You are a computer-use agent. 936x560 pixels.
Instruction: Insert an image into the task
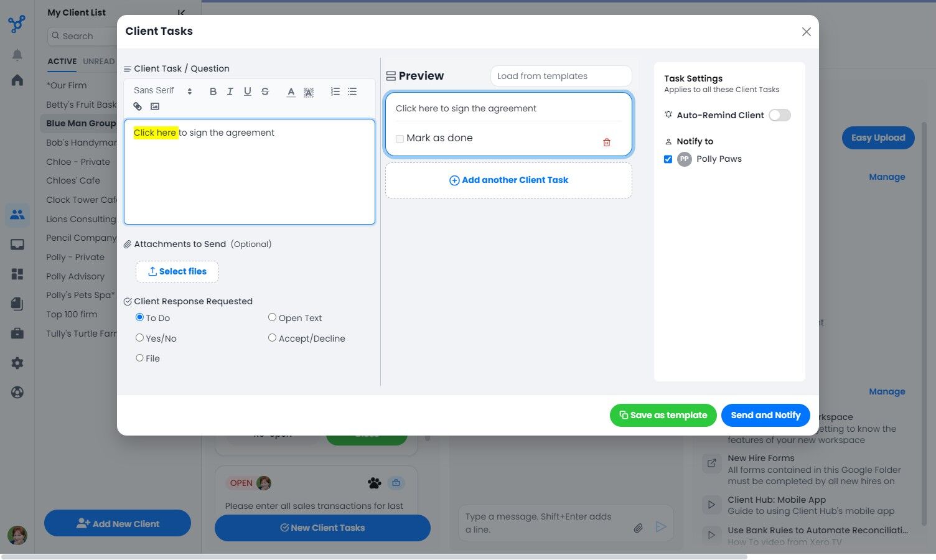tap(155, 106)
